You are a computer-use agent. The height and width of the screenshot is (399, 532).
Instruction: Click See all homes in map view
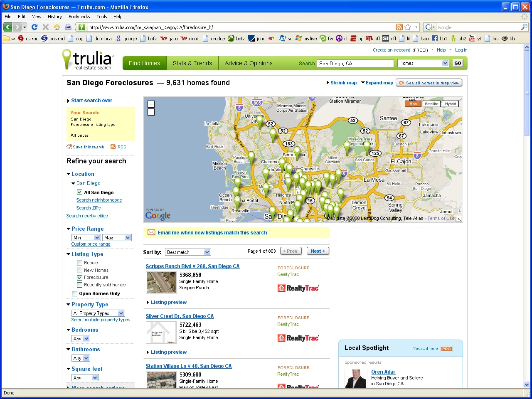pos(429,83)
